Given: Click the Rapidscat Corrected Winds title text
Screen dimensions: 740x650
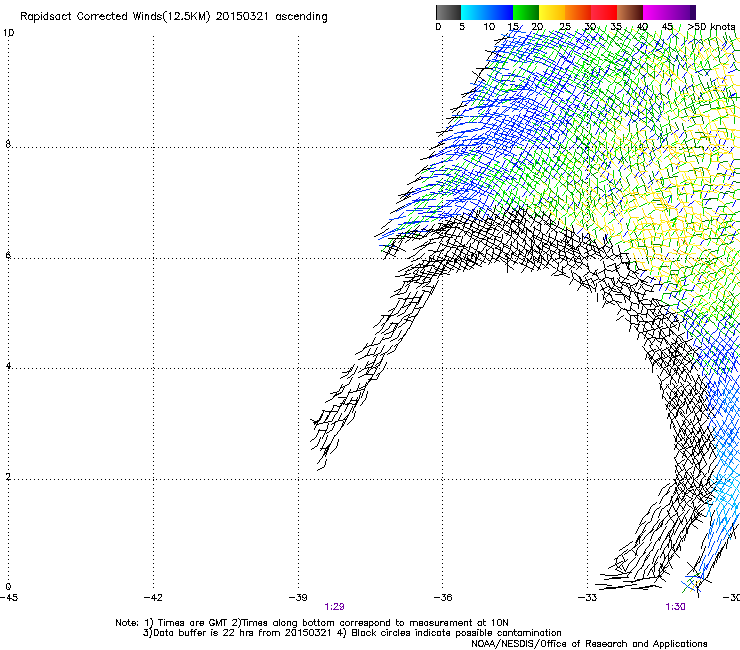Looking at the screenshot, I should coord(174,17).
